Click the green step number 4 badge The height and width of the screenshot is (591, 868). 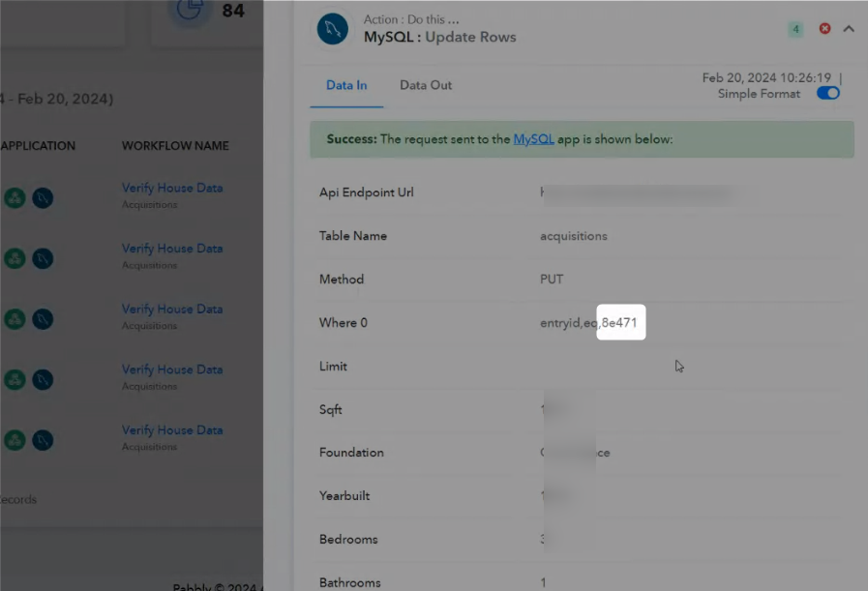coord(795,29)
